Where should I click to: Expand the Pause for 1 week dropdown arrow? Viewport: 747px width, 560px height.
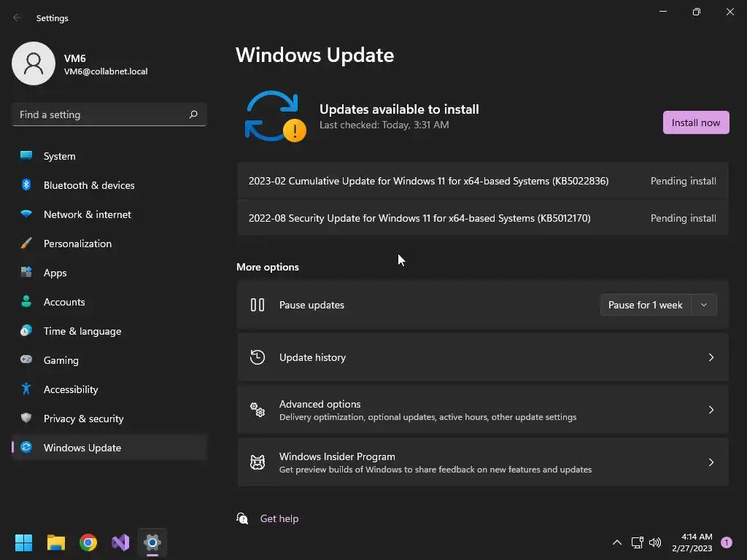[704, 305]
